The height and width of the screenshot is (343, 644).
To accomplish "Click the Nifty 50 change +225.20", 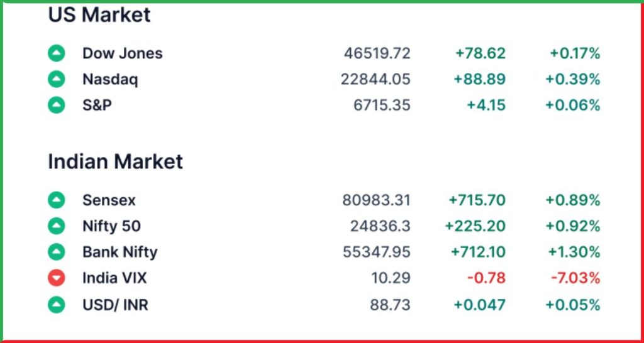I will pyautogui.click(x=475, y=226).
